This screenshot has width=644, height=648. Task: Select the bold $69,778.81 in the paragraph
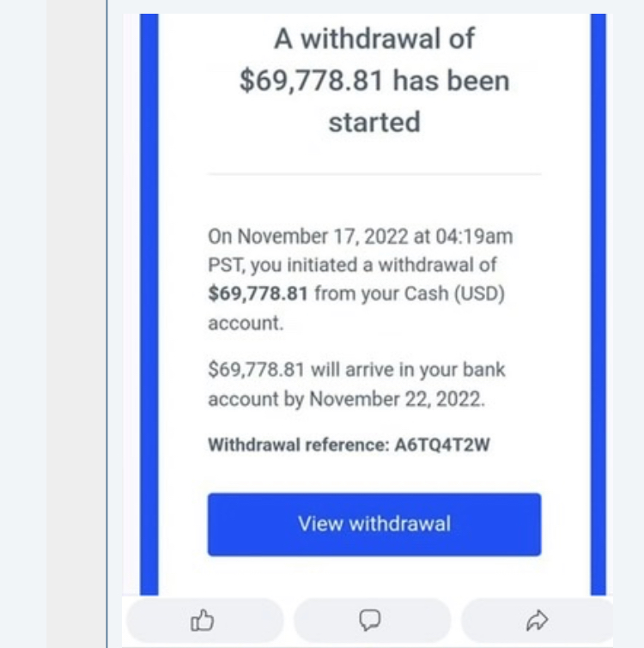pyautogui.click(x=258, y=294)
